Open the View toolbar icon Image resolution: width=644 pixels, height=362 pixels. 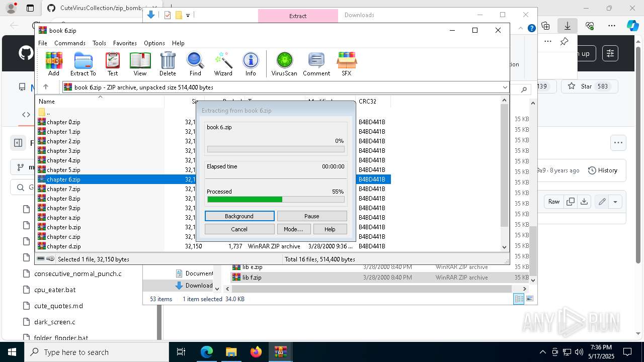pos(140,64)
